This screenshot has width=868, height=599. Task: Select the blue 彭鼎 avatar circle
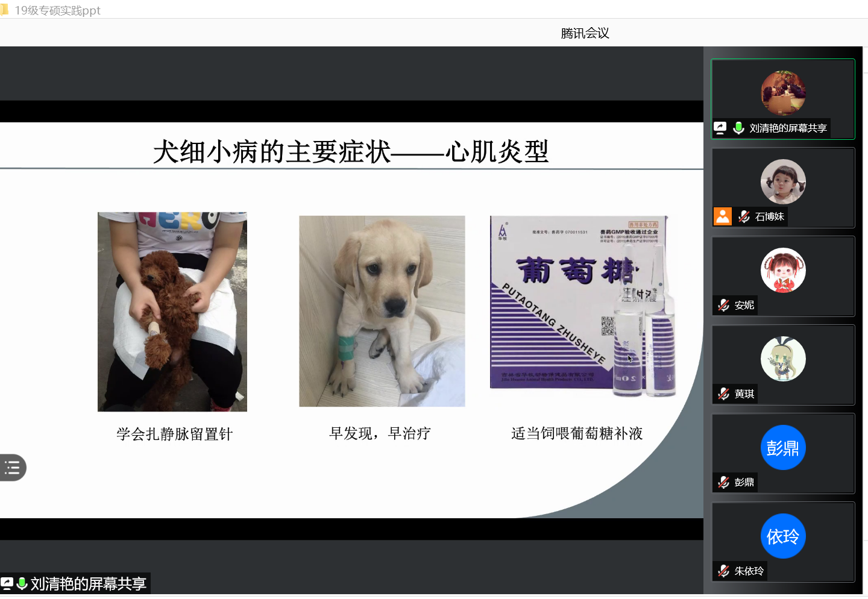tap(783, 448)
